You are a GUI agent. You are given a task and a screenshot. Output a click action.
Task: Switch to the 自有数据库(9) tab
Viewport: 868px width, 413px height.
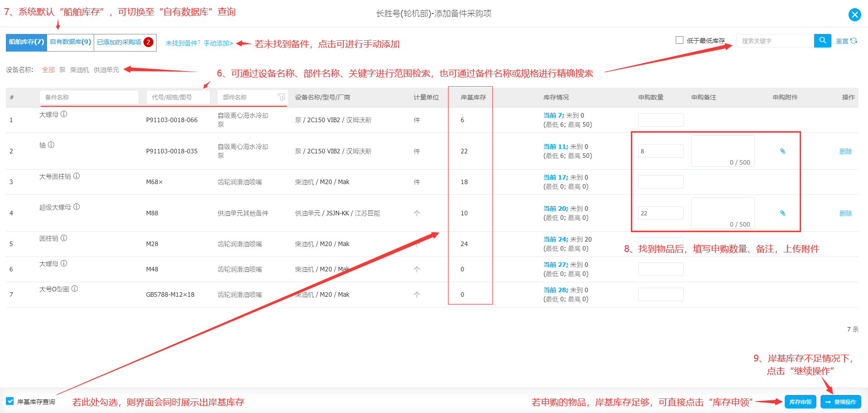70,42
